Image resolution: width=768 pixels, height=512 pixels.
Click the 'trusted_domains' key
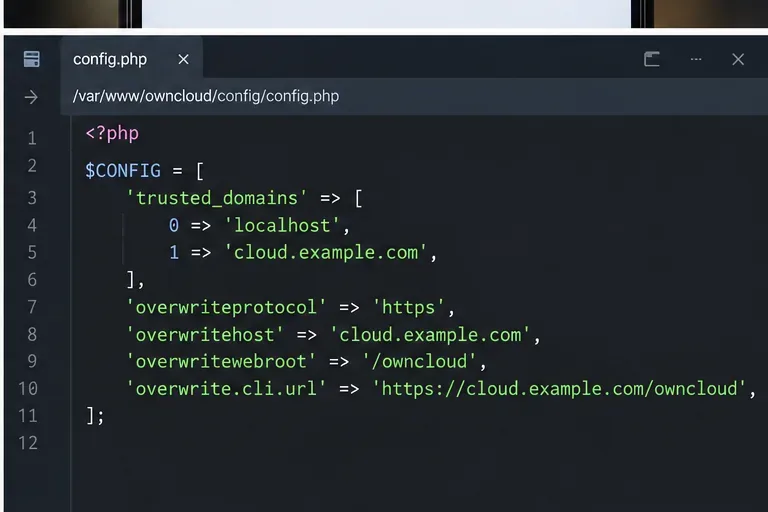[217, 198]
